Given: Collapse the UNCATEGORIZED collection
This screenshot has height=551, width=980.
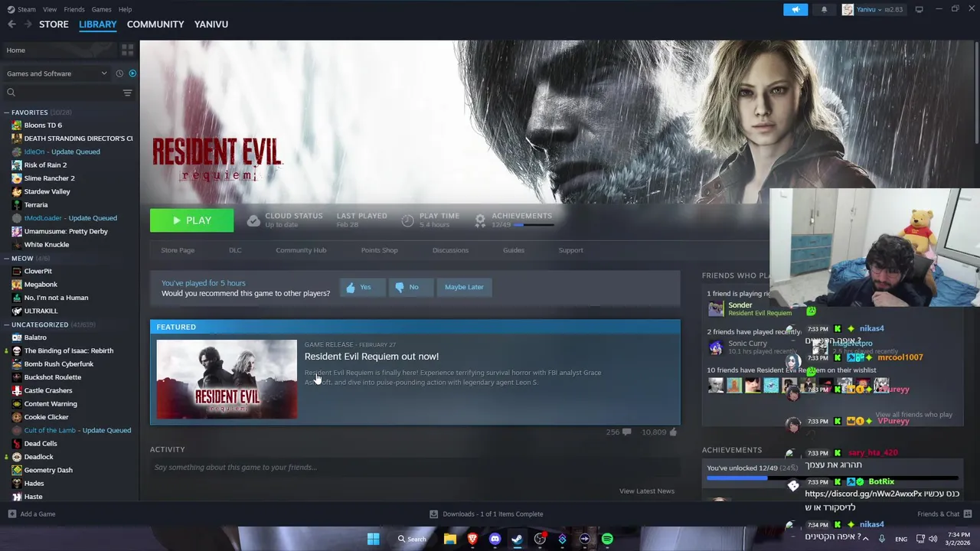Looking at the screenshot, I should (x=7, y=324).
